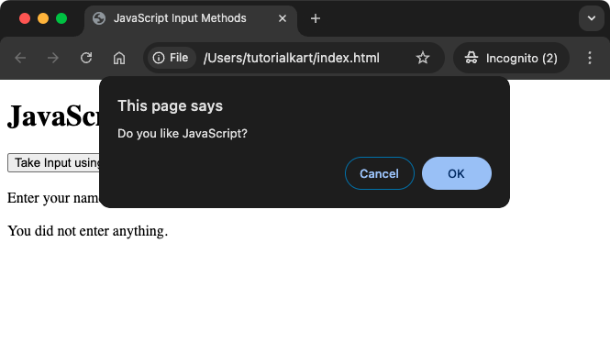Open the three-dot Chrome menu
This screenshot has height=364, width=610.
tap(590, 58)
